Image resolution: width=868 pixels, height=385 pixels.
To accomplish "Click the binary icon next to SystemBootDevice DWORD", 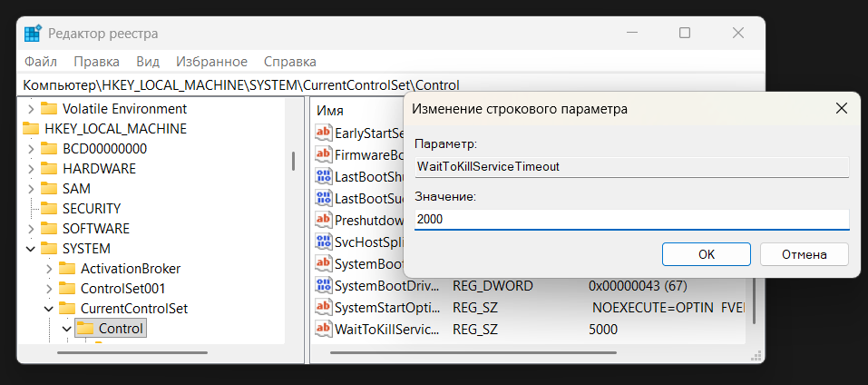I will 324,285.
